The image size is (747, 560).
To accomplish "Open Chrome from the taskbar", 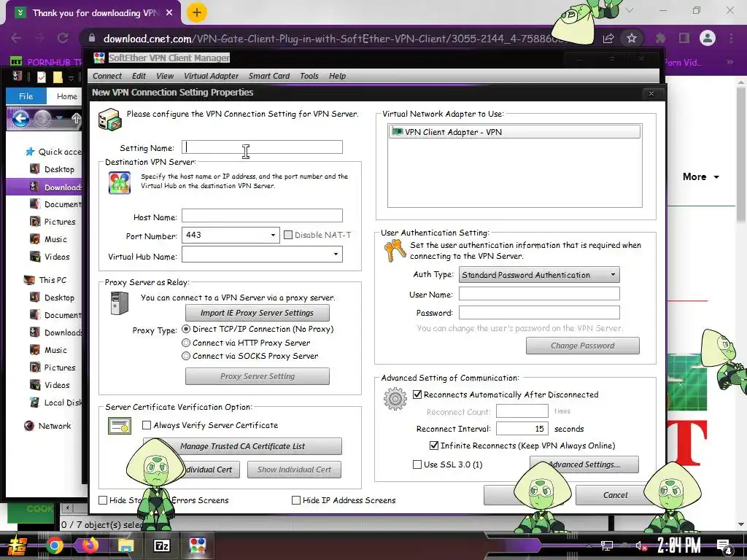I will tap(55, 545).
